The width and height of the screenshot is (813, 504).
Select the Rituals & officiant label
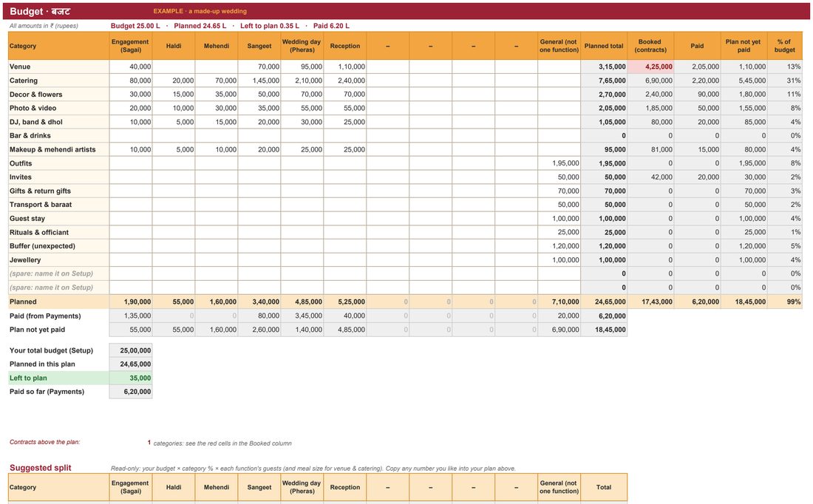click(x=58, y=232)
